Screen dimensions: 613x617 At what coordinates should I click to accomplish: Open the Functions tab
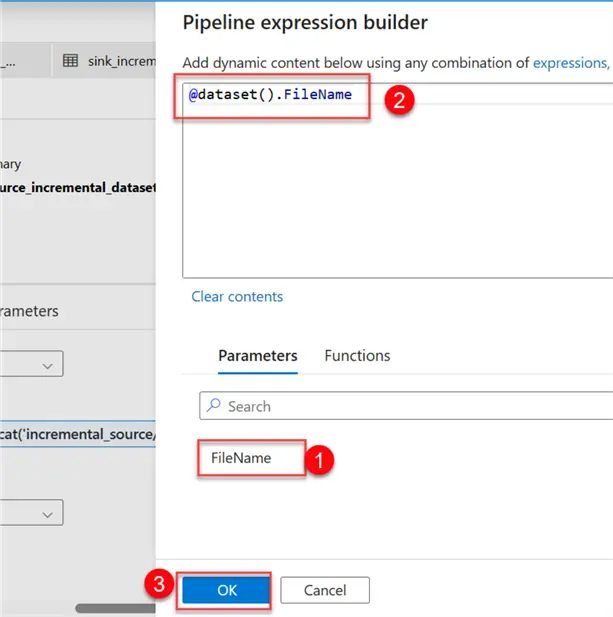click(x=357, y=355)
